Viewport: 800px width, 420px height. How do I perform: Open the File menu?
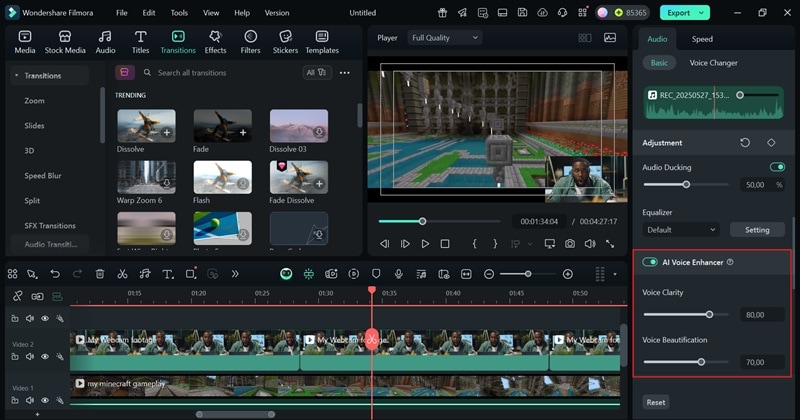[121, 13]
